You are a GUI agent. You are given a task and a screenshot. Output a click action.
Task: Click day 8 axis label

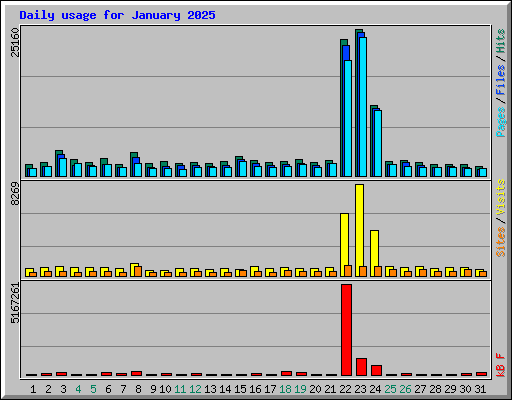pyautogui.click(x=138, y=389)
